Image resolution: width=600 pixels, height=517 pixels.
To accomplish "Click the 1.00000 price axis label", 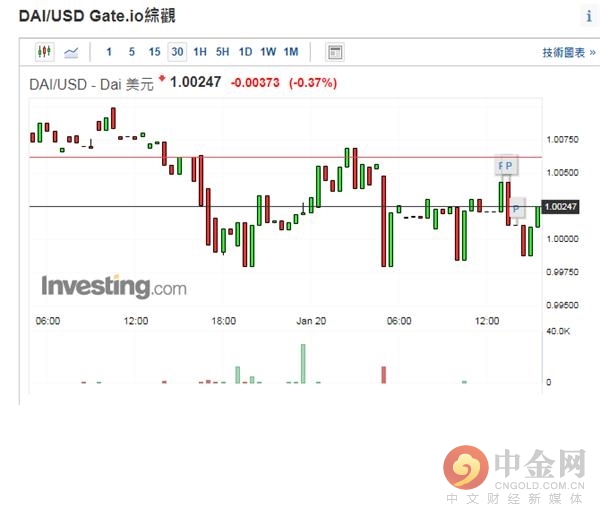I will tap(562, 239).
